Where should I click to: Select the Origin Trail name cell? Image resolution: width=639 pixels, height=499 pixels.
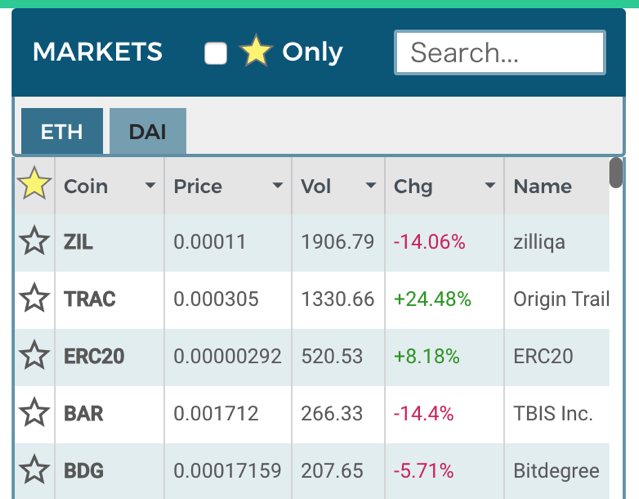560,299
